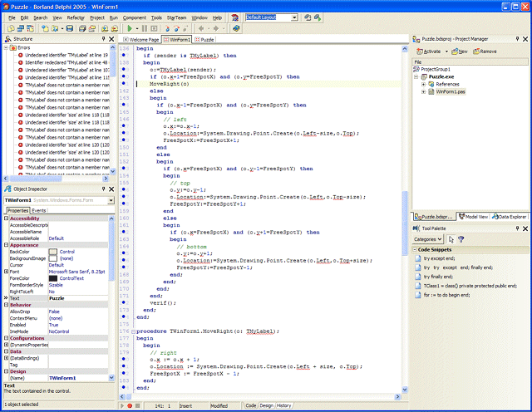532x412 pixels.
Task: Open the dropdown arrow next to Activate
Action: point(446,51)
